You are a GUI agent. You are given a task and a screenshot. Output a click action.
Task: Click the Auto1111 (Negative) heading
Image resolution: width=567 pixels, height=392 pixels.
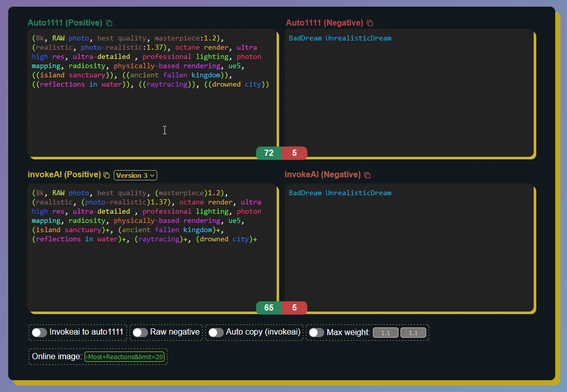pos(324,23)
